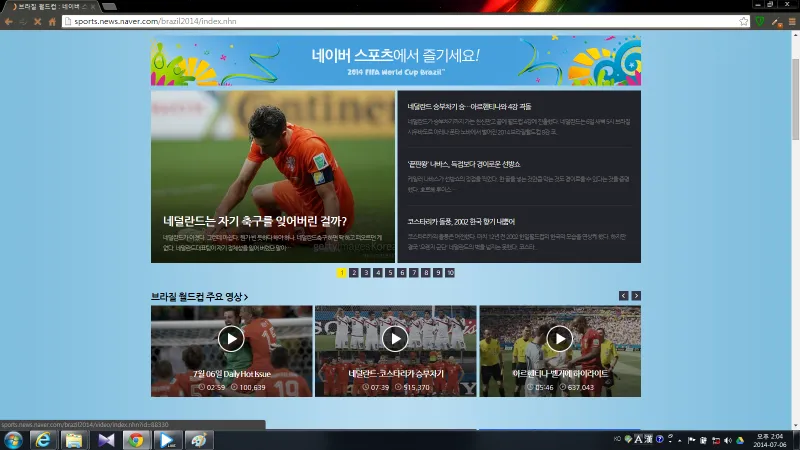Select headline page 4
The image size is (800, 450).
tap(378, 273)
